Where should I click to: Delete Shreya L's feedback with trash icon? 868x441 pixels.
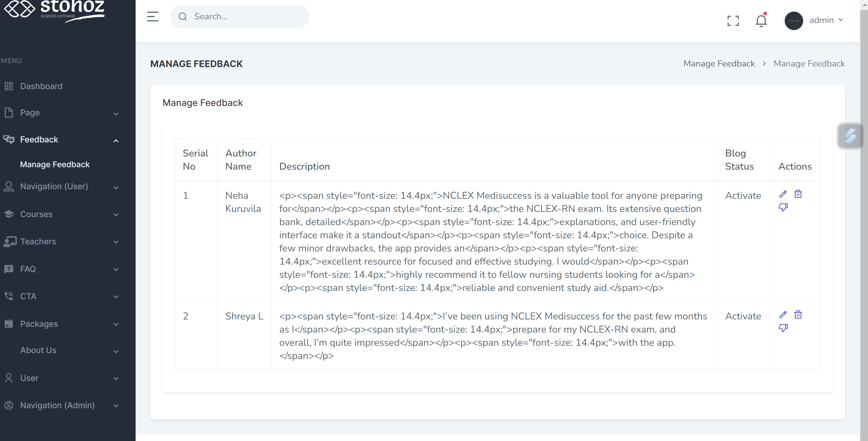[x=798, y=315]
